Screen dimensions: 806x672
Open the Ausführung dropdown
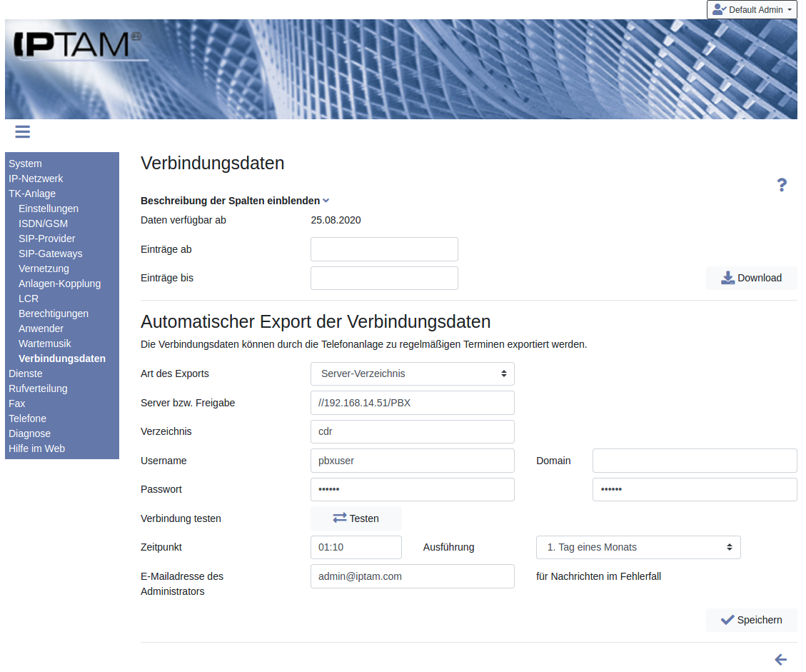click(638, 547)
